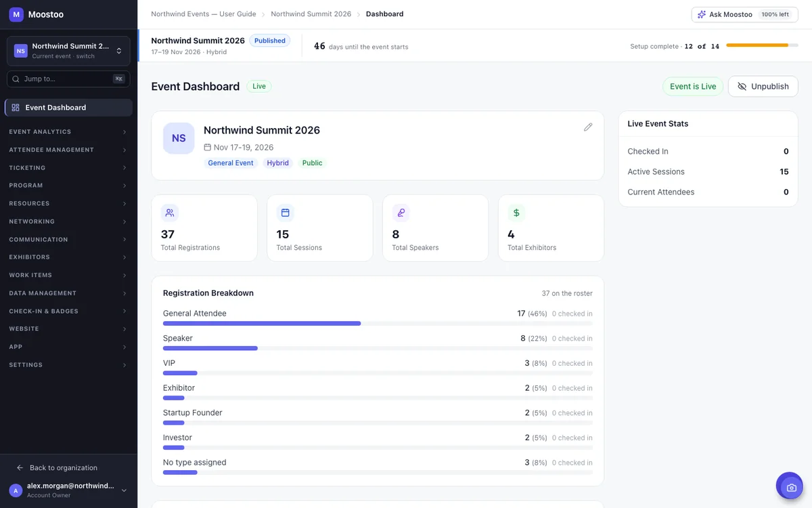Click the 100% left usage badge
812x508 pixels.
click(775, 14)
